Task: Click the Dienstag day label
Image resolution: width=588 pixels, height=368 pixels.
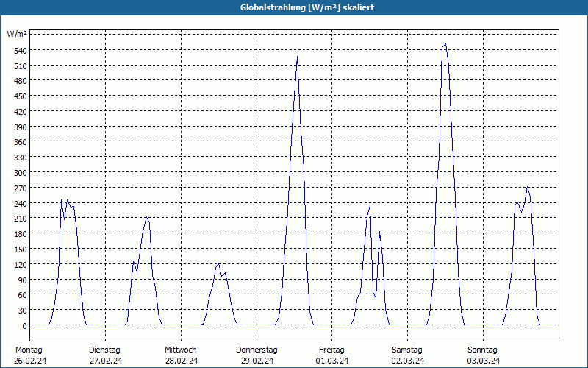Action: (x=104, y=350)
